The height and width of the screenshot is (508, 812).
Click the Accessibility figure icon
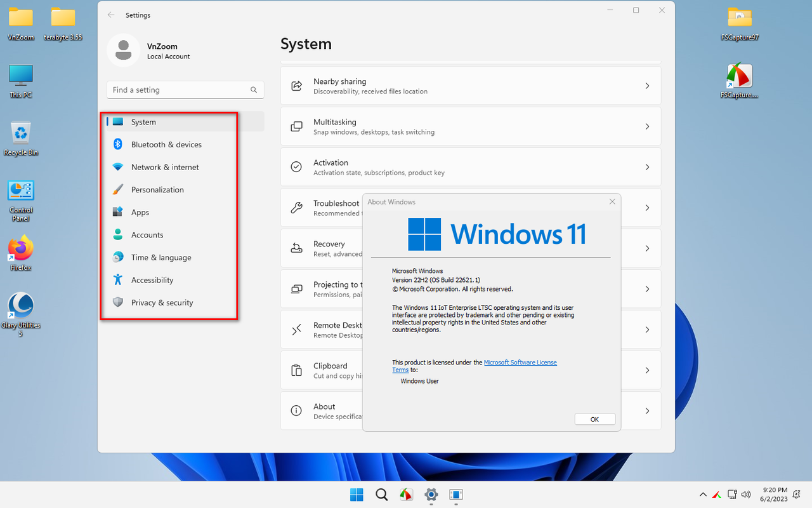coord(117,280)
